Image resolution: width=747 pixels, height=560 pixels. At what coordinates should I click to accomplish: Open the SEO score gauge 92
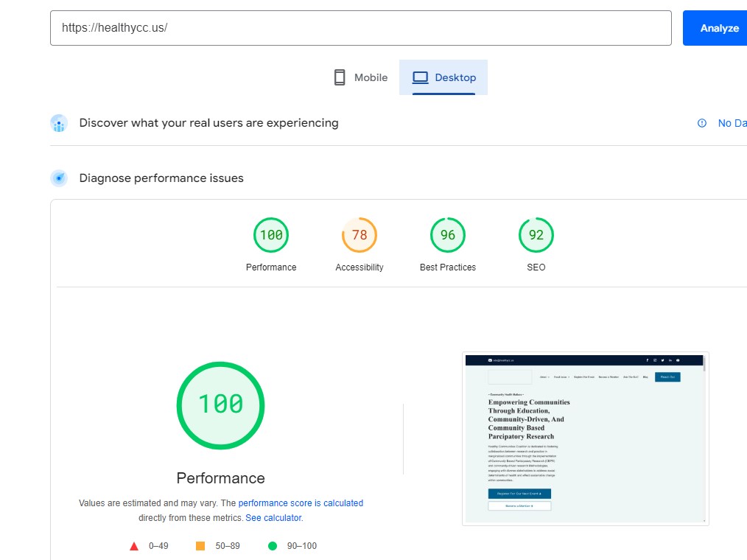point(536,236)
